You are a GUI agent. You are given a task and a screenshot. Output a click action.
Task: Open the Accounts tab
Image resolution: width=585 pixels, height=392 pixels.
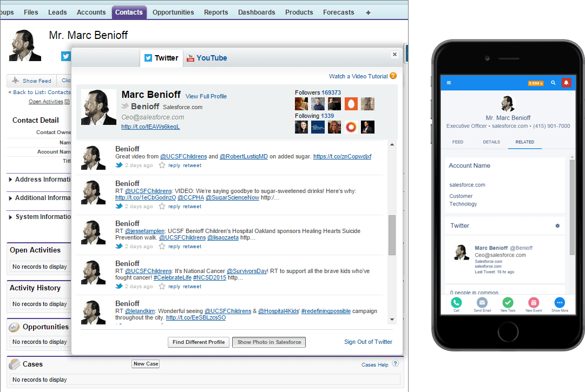[x=91, y=12]
